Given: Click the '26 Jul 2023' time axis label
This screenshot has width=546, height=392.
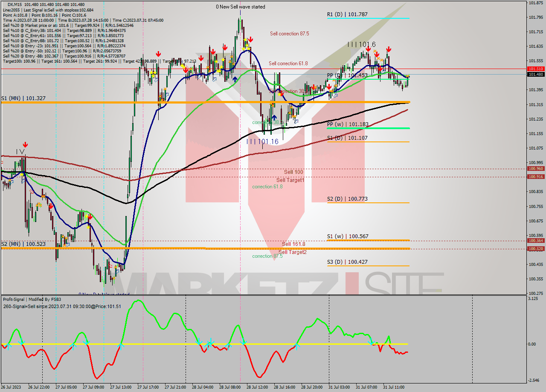Looking at the screenshot, I should coord(12,387).
